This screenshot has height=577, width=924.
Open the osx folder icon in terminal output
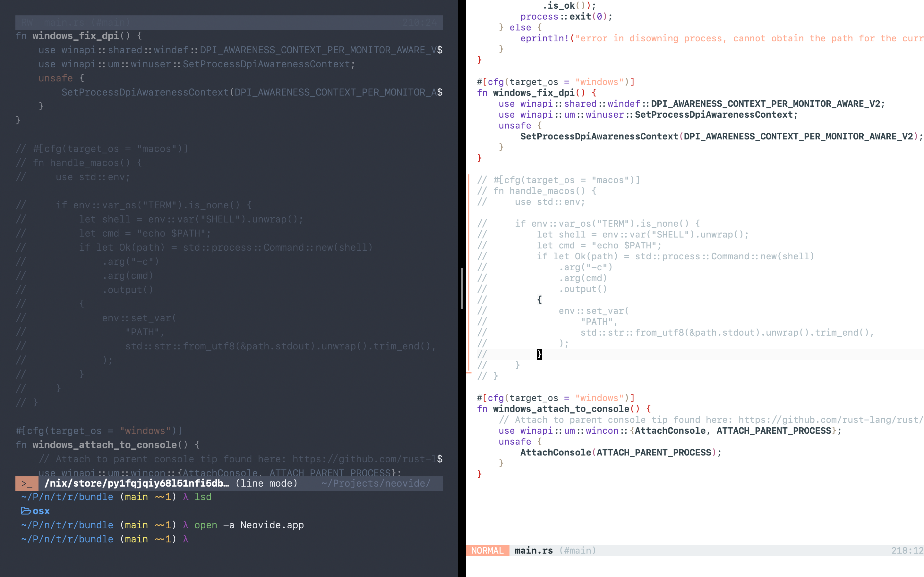coord(26,511)
